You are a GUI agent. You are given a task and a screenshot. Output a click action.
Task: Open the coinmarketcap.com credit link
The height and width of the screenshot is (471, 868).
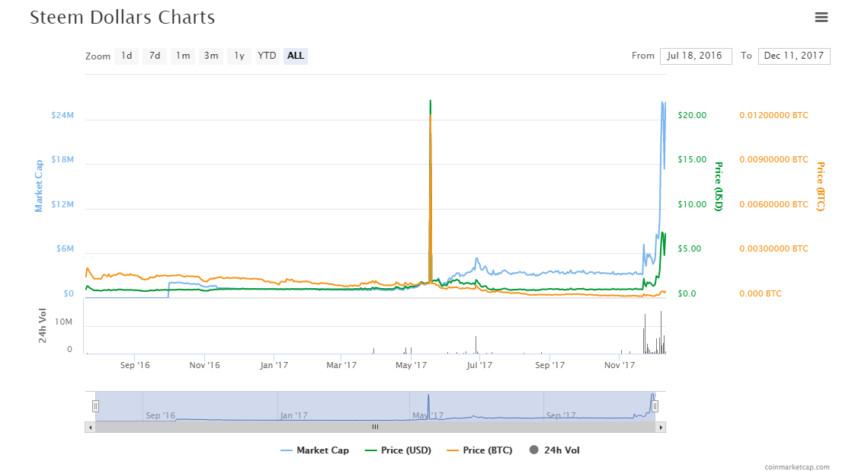click(797, 467)
